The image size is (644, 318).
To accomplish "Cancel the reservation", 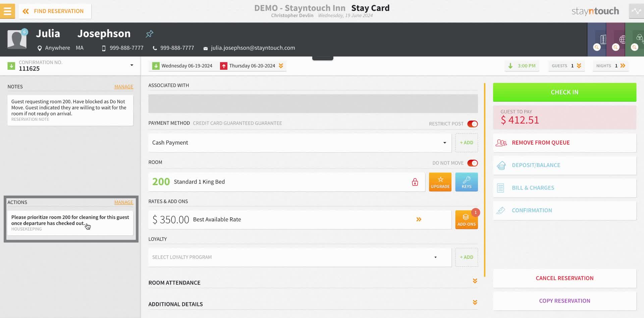I will click(x=565, y=278).
